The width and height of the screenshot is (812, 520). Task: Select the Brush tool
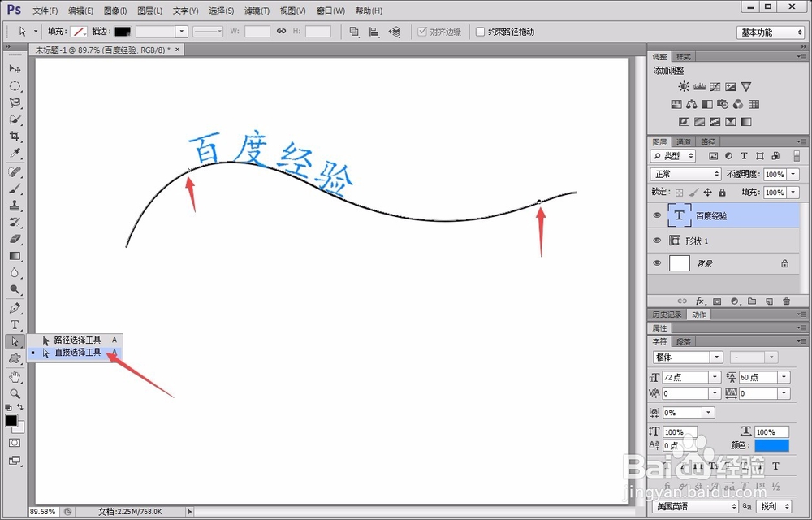point(15,188)
